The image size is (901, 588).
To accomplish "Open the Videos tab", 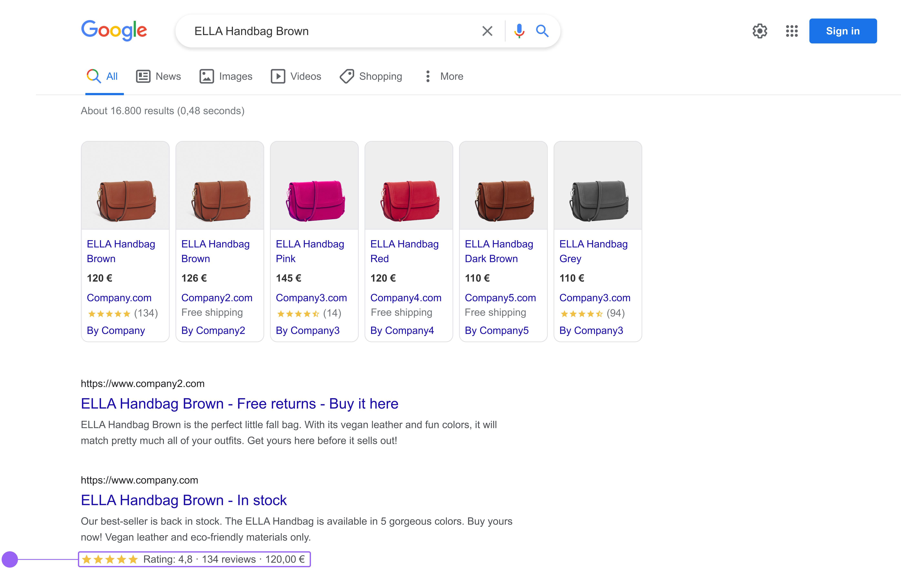I will tap(296, 76).
